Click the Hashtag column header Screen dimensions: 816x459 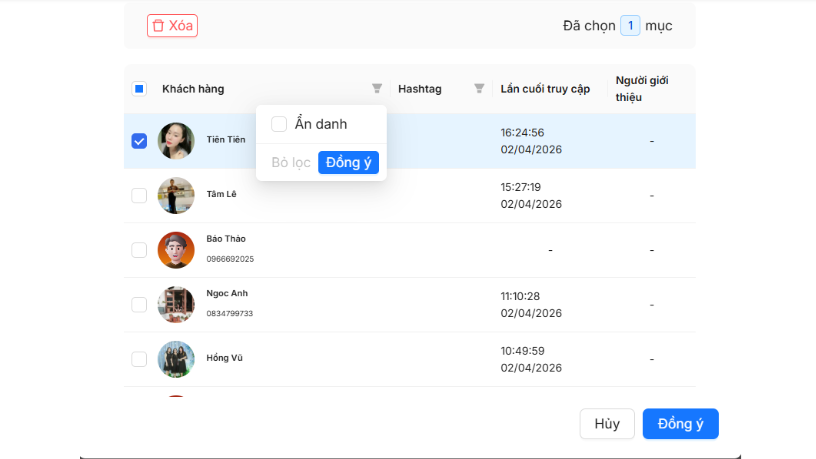coord(419,89)
